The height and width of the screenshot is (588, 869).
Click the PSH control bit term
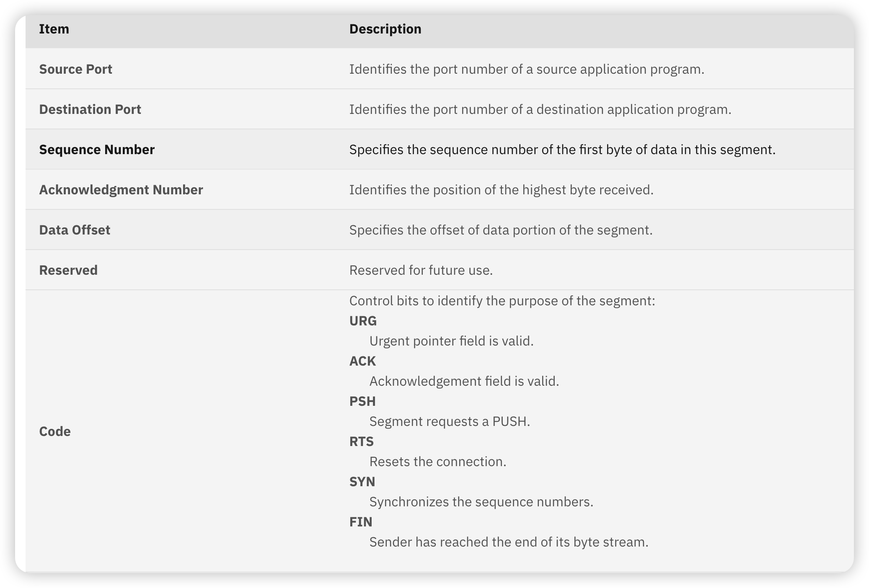(362, 401)
